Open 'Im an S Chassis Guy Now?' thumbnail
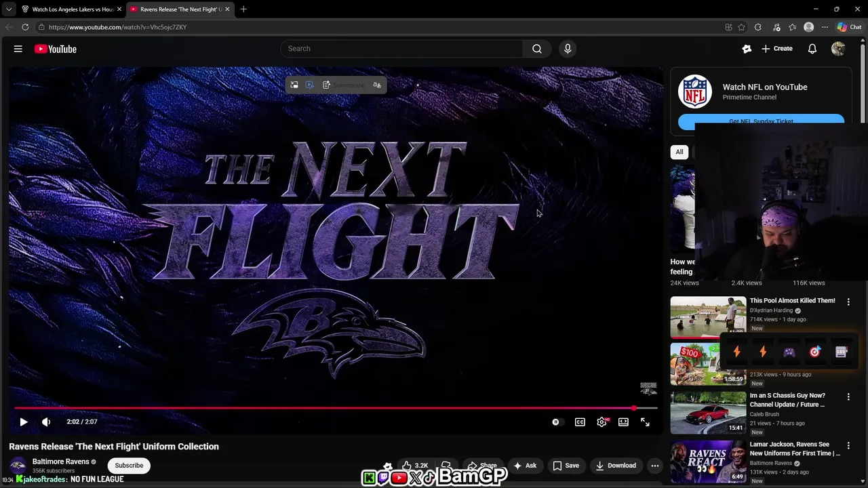This screenshot has width=868, height=488. click(708, 413)
